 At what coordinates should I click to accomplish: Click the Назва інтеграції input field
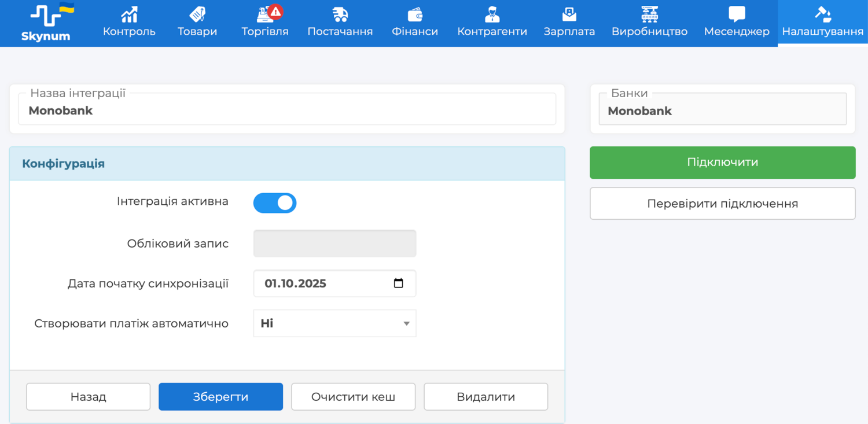coord(287,111)
